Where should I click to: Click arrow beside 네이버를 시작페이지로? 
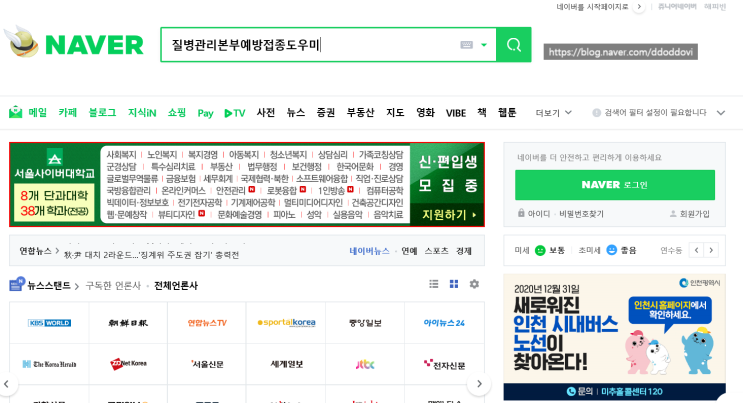(x=639, y=7)
